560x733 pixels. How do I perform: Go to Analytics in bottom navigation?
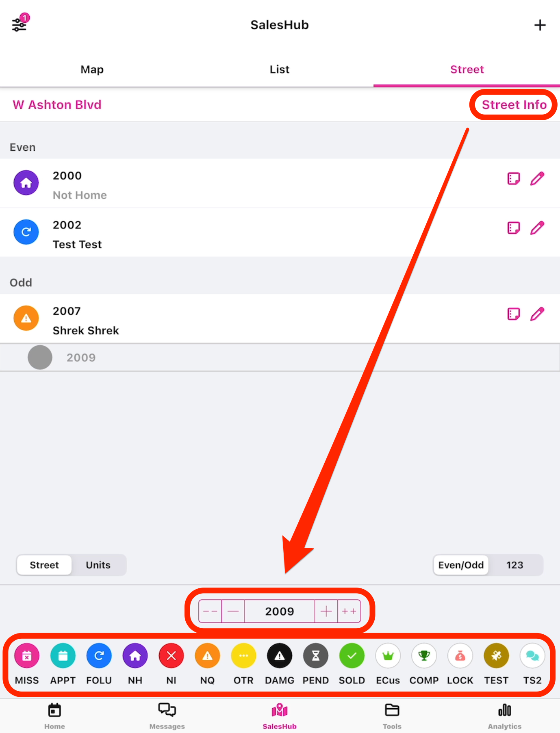pos(504,716)
